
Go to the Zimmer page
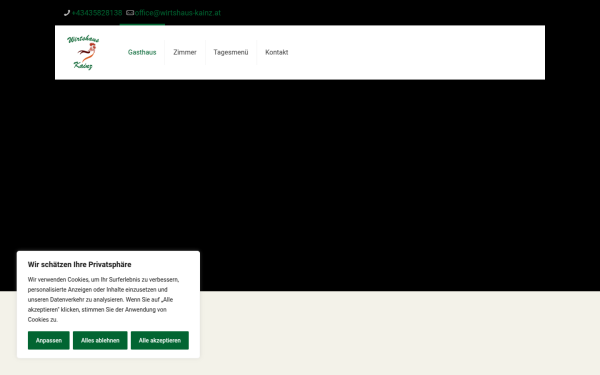[185, 52]
